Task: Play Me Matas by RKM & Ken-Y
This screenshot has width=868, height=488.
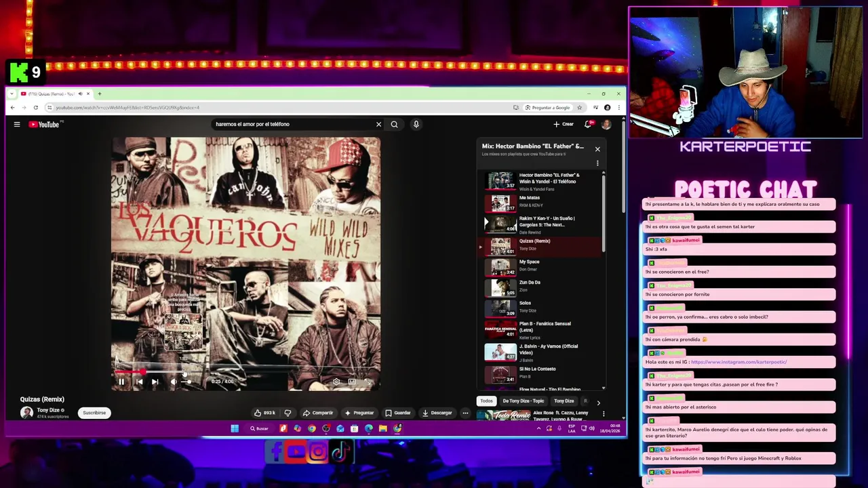Action: click(542, 203)
